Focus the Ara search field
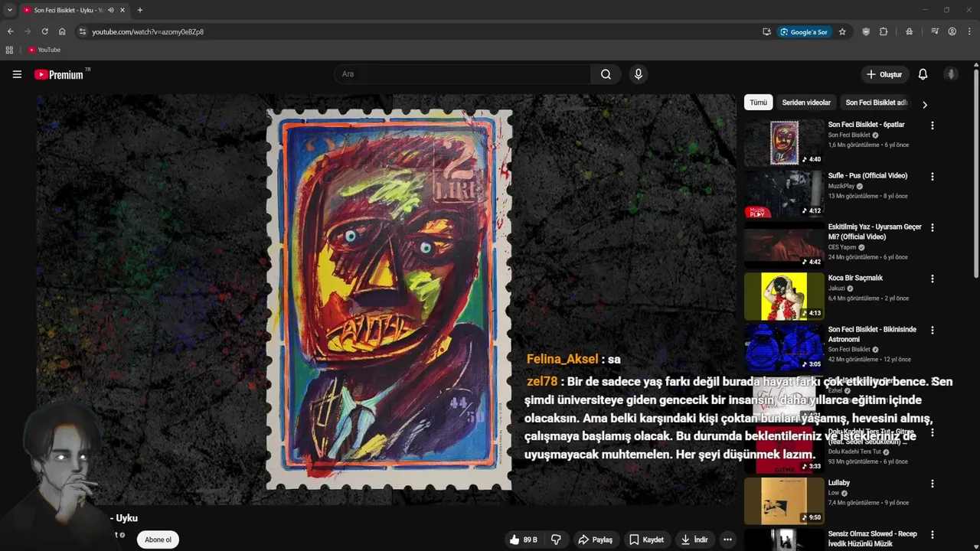This screenshot has height=551, width=980. [x=462, y=74]
